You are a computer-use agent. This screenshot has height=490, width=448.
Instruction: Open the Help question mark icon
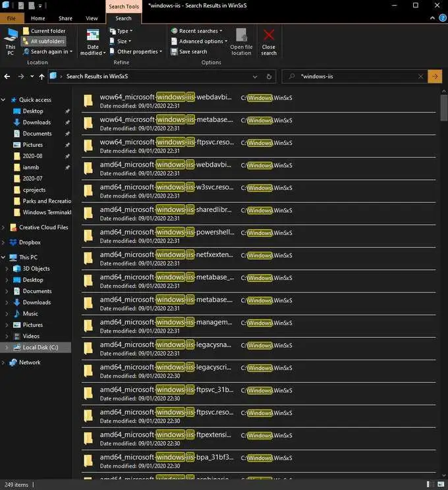pyautogui.click(x=443, y=18)
